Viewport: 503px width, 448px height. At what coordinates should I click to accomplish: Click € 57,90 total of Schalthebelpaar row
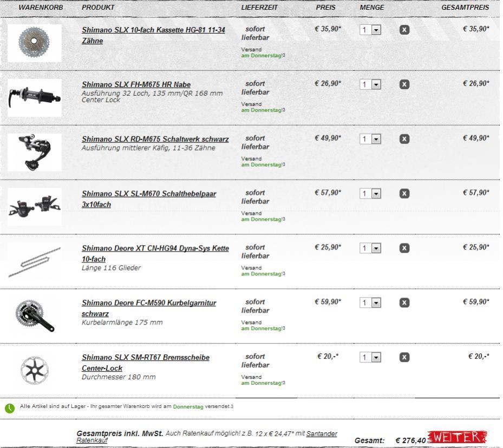pyautogui.click(x=476, y=193)
